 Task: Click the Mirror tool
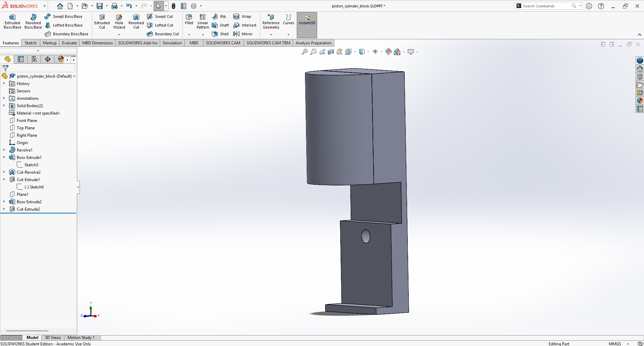243,34
